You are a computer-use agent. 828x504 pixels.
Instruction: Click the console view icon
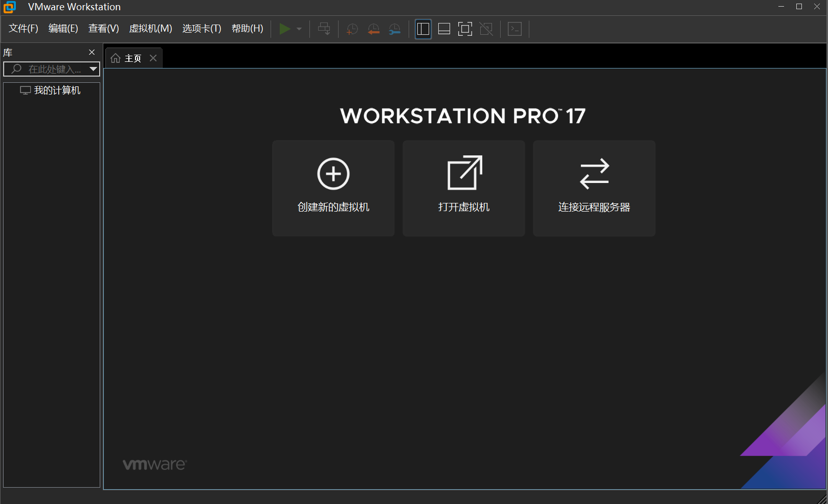tap(514, 29)
